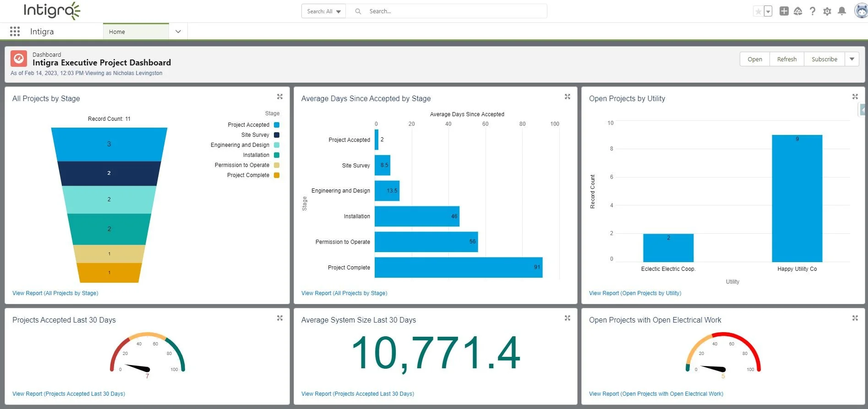Click the Intigra logo
Screen dimensions: 868x409
click(52, 11)
